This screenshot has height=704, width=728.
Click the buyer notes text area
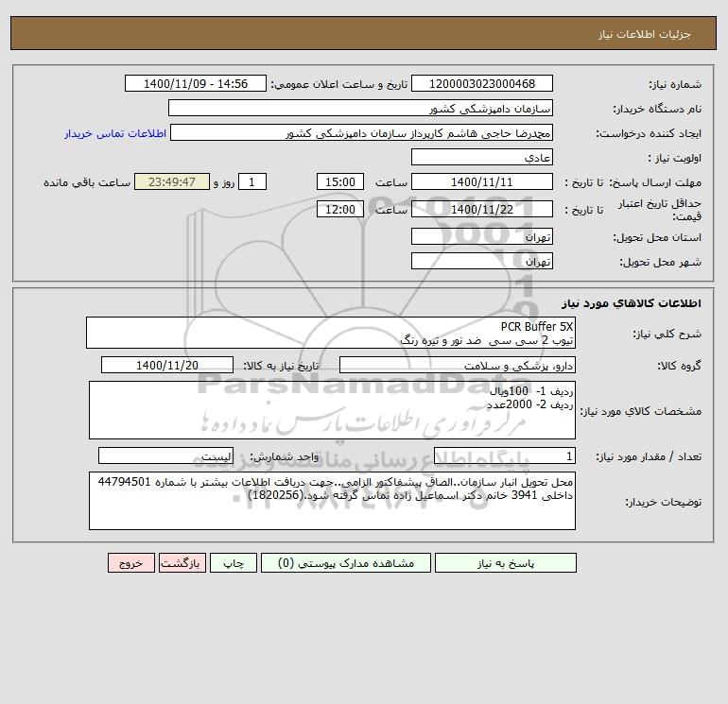tap(332, 502)
